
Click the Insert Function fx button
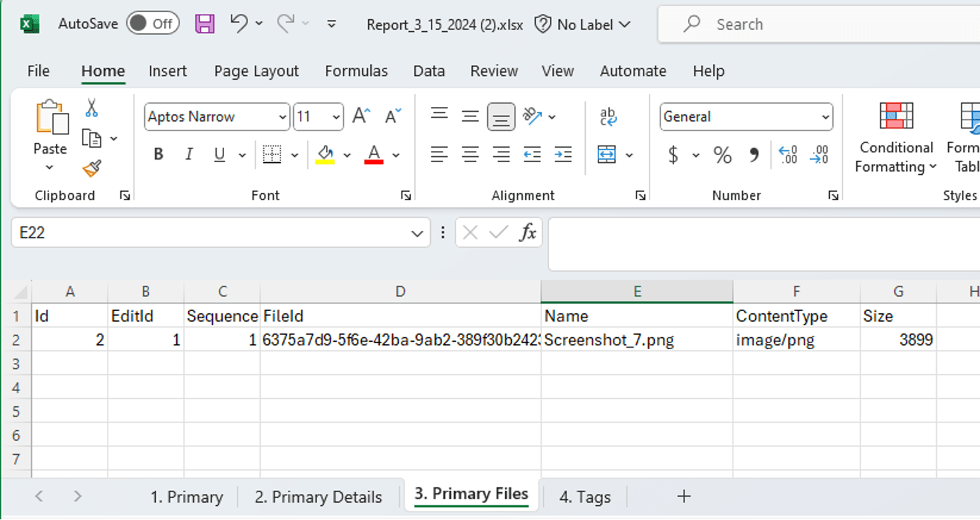(528, 233)
